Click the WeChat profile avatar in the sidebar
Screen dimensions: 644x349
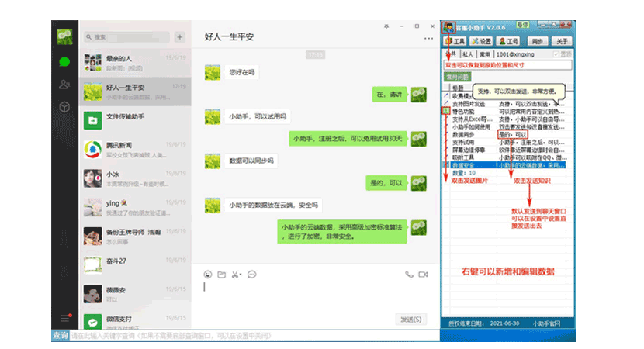[64, 37]
